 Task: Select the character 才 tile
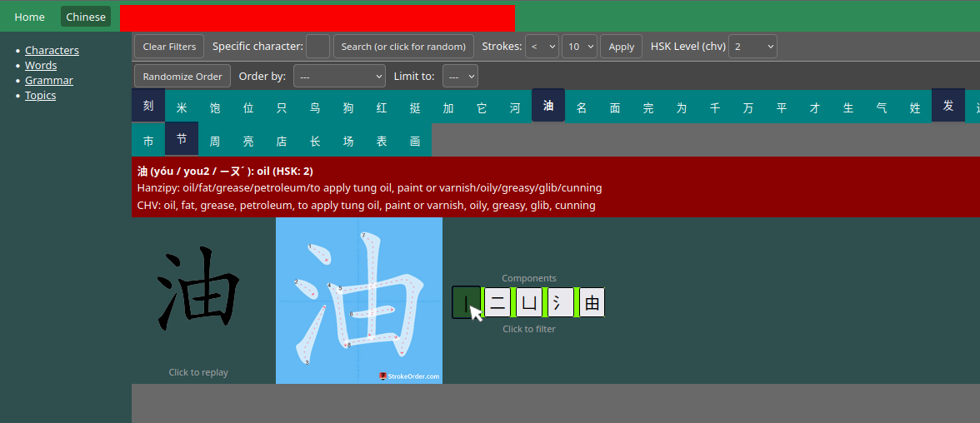(815, 108)
